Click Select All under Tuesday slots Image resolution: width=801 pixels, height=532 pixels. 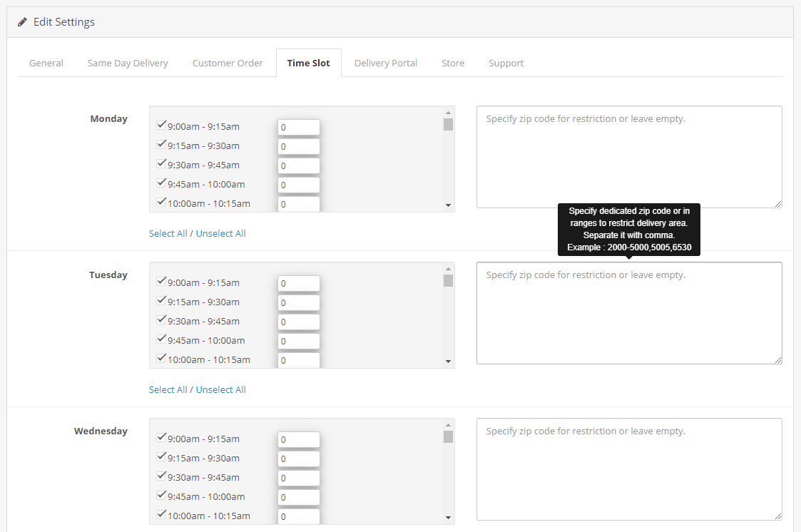(x=168, y=389)
